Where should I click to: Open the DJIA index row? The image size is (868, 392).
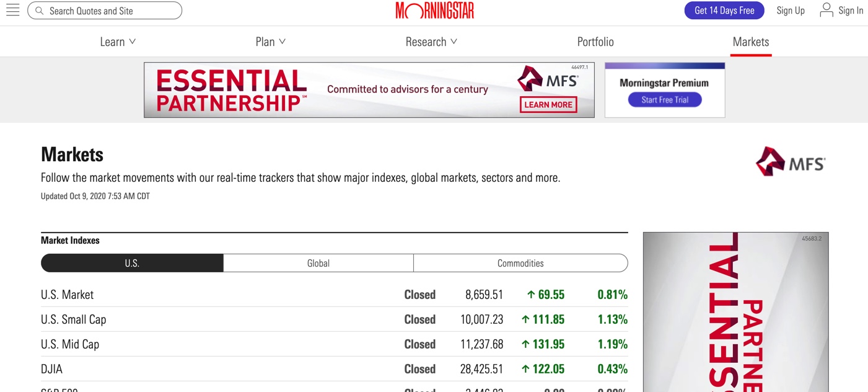[335, 369]
